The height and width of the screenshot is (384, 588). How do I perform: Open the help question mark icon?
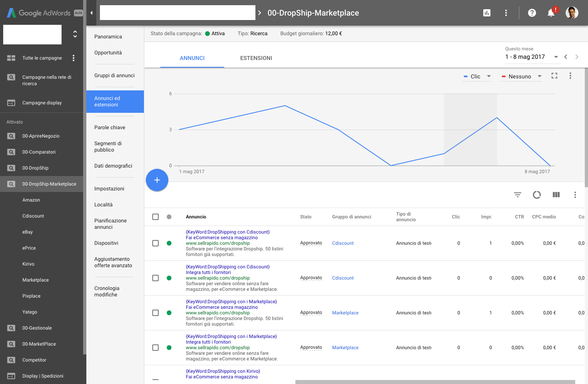click(532, 13)
